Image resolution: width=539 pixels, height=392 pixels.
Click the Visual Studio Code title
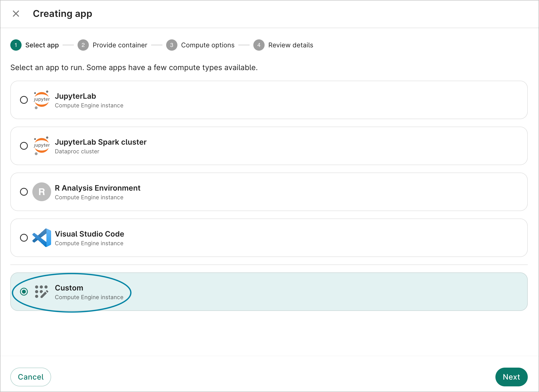click(89, 234)
